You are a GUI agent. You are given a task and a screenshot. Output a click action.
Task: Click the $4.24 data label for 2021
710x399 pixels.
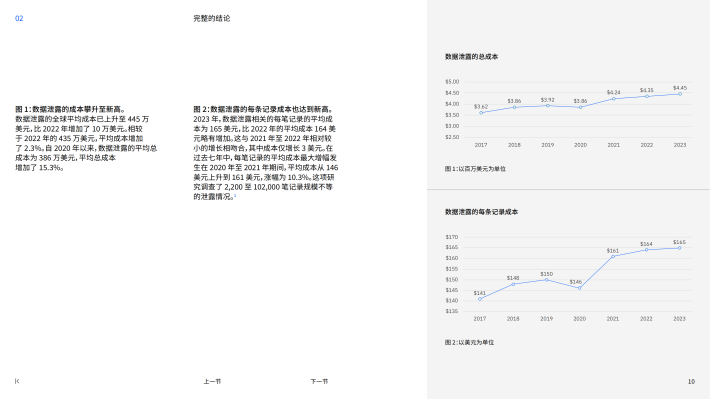pyautogui.click(x=614, y=92)
